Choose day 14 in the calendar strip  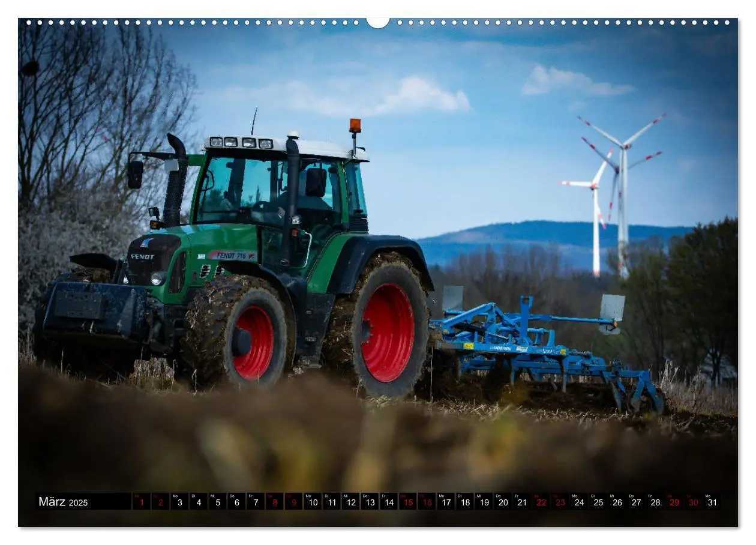388,502
